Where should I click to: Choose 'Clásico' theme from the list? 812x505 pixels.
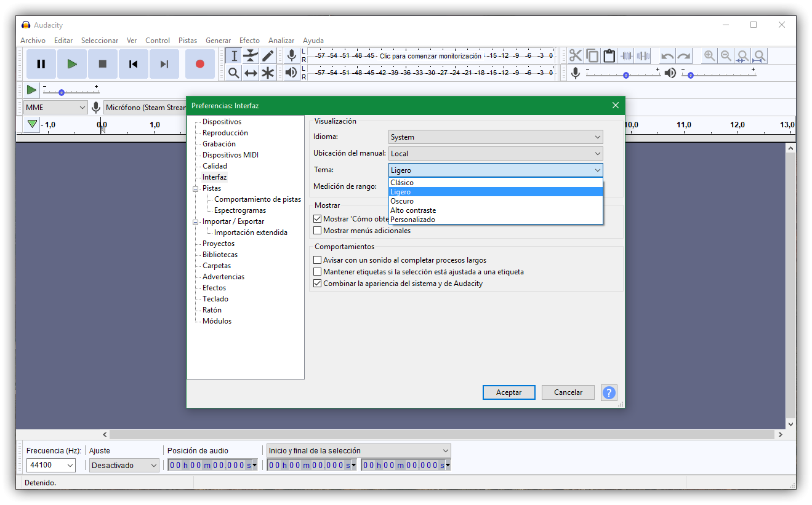496,183
